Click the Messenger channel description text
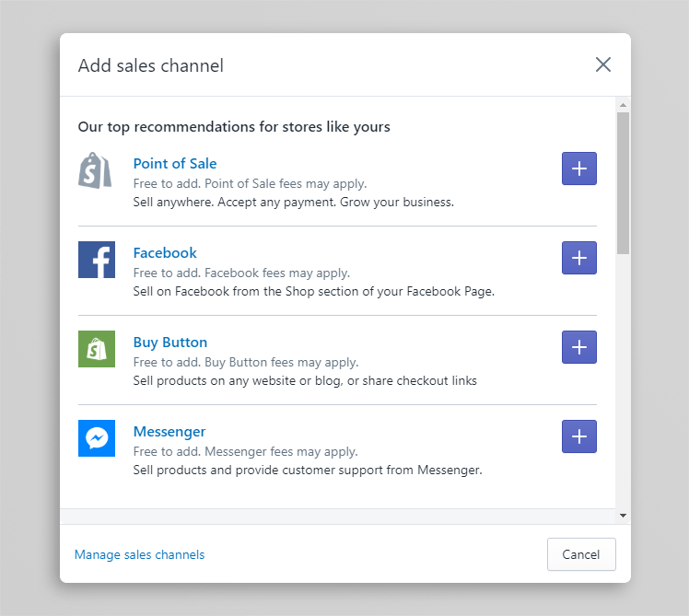689x616 pixels. (x=308, y=470)
